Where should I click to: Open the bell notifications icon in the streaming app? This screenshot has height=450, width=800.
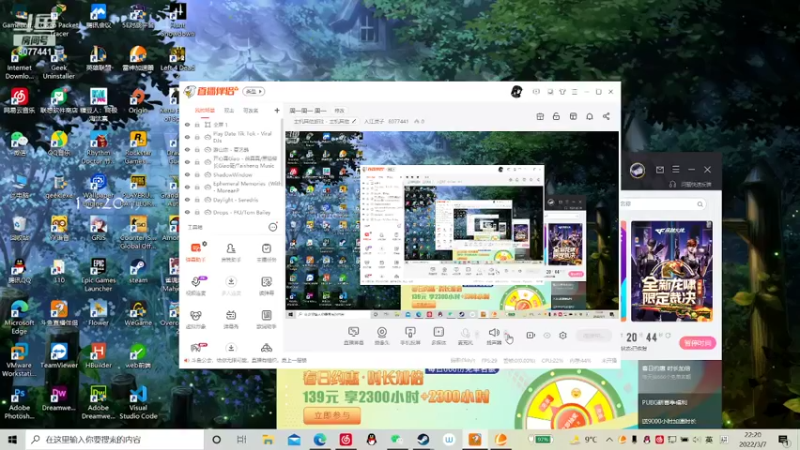coord(589,116)
